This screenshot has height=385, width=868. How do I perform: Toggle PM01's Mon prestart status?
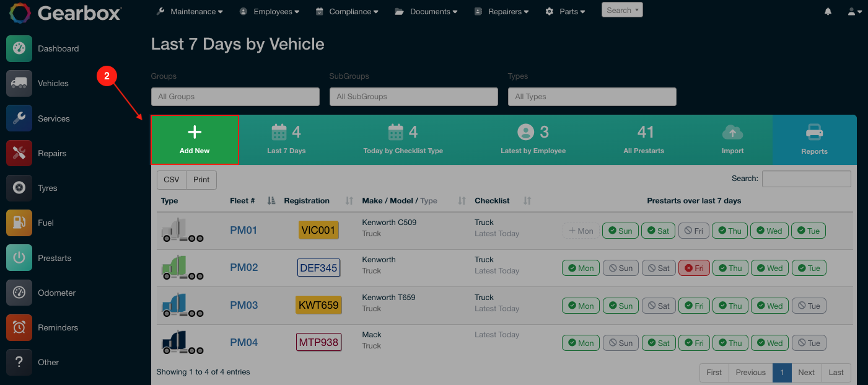coord(581,230)
